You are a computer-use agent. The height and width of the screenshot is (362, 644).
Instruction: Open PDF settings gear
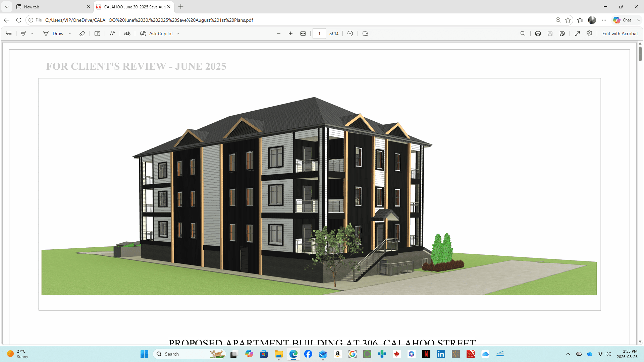[589, 34]
